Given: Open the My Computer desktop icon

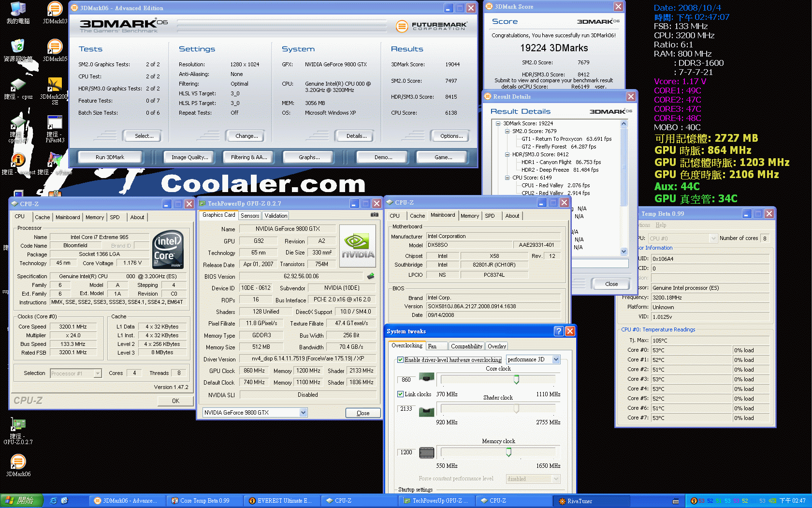Looking at the screenshot, I should pos(18,13).
